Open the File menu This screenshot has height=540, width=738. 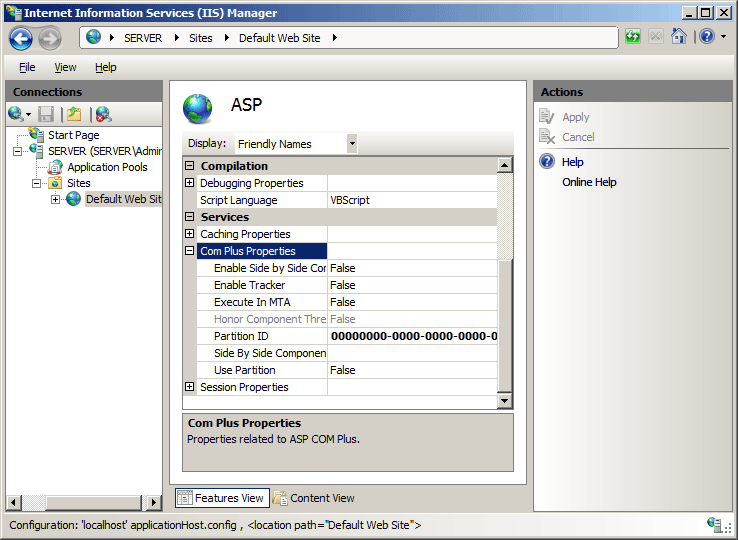(x=27, y=67)
